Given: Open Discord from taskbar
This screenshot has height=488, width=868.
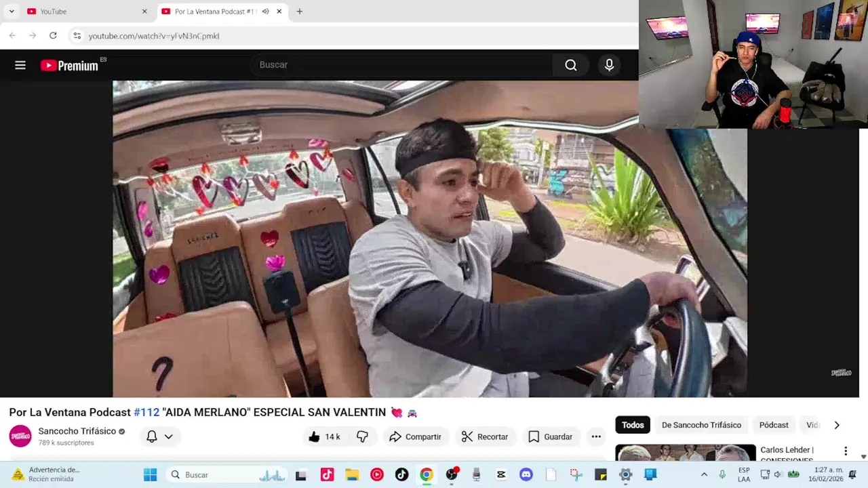Looking at the screenshot, I should (526, 475).
